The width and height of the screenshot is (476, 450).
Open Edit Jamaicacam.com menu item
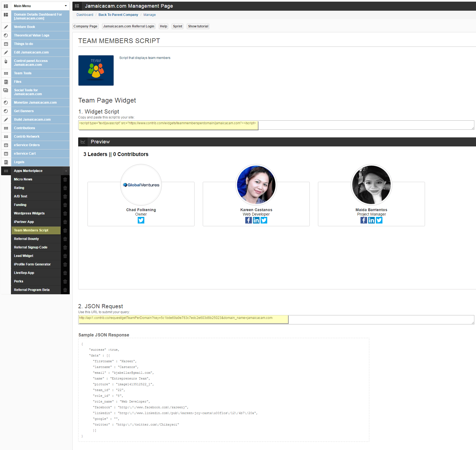click(x=40, y=52)
